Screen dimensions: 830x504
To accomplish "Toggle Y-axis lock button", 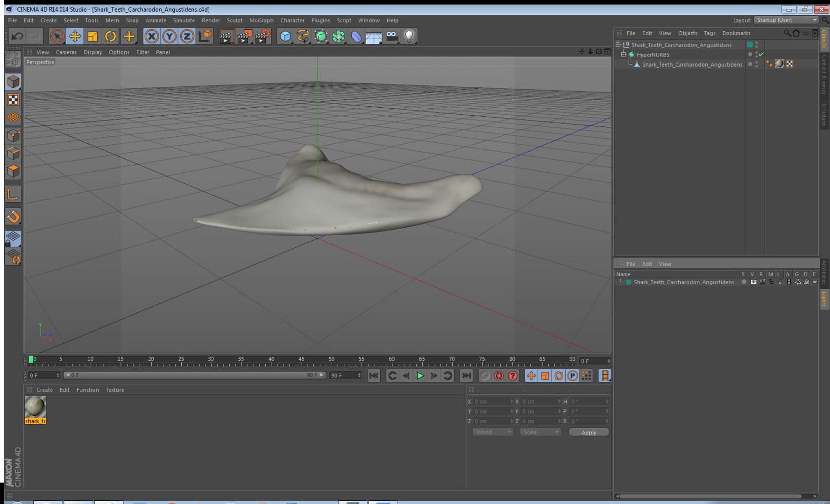I will click(x=169, y=36).
